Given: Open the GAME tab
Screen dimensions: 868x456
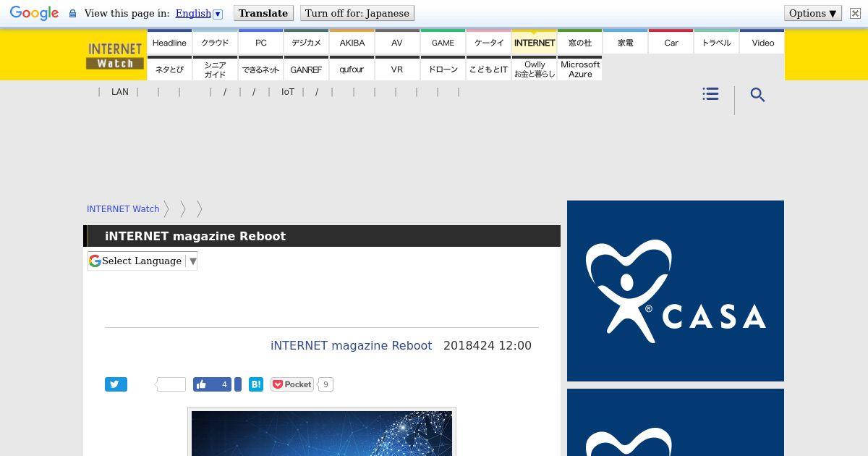Looking at the screenshot, I should coord(443,42).
